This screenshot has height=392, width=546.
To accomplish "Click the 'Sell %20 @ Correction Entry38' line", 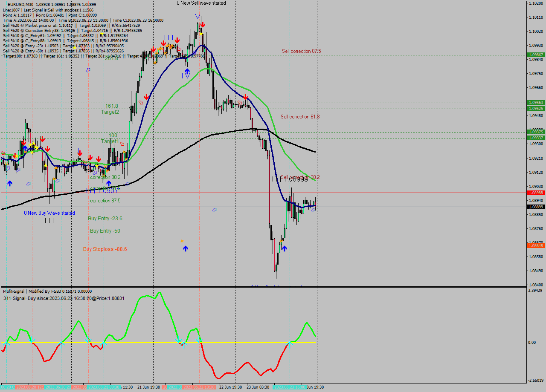I will click(x=73, y=31).
